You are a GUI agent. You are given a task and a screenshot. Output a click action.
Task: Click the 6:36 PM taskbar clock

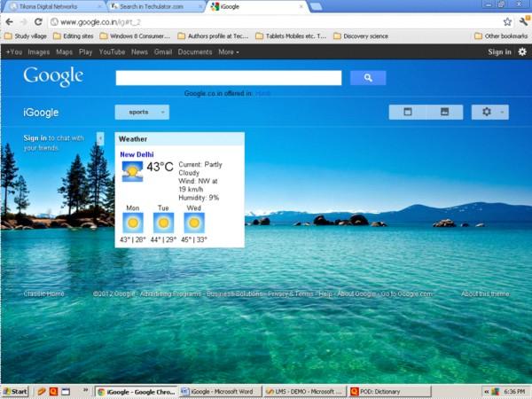[514, 392]
